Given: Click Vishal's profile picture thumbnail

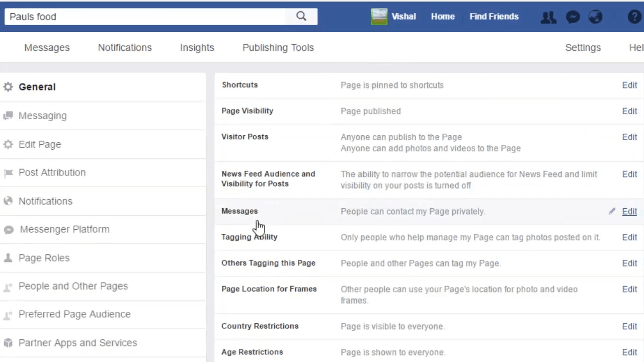Looking at the screenshot, I should pos(379,17).
